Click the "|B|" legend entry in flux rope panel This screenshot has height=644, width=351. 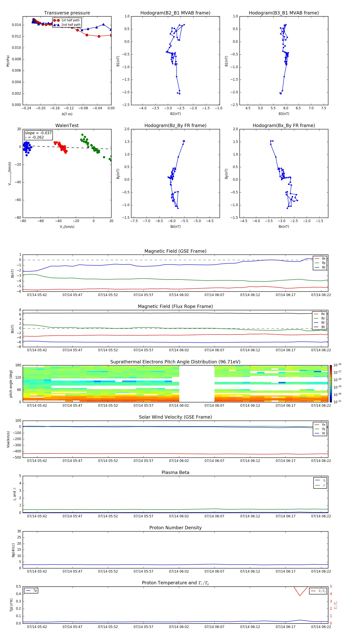click(x=320, y=327)
